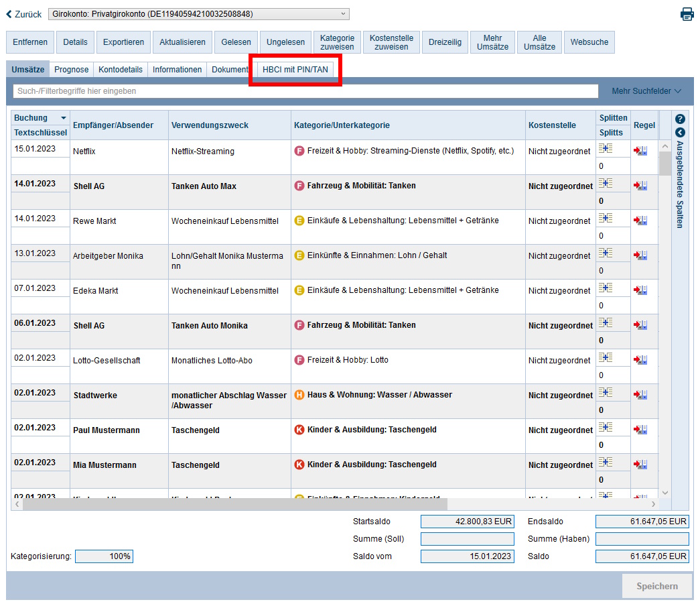700x604 pixels.
Task: Switch to Dreizeilig view
Action: 445,42
